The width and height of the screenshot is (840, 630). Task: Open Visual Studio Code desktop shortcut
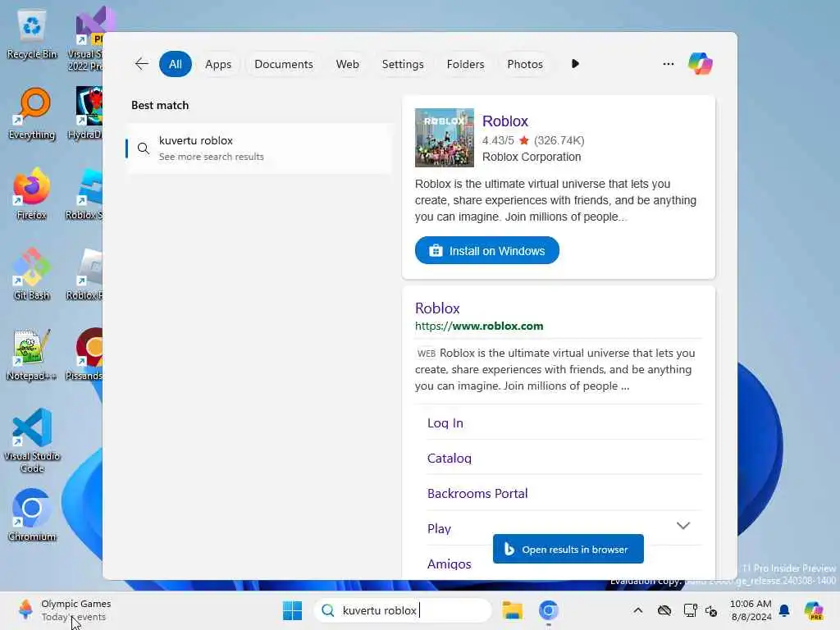[32, 441]
